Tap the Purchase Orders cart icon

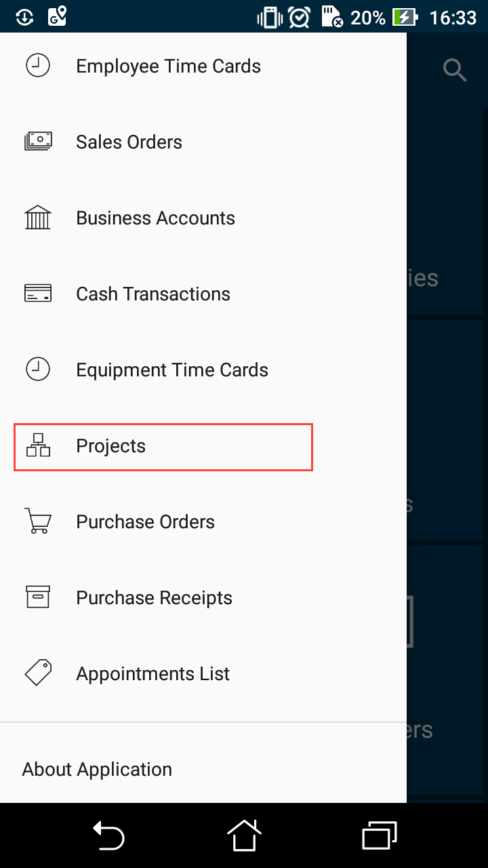(x=38, y=521)
